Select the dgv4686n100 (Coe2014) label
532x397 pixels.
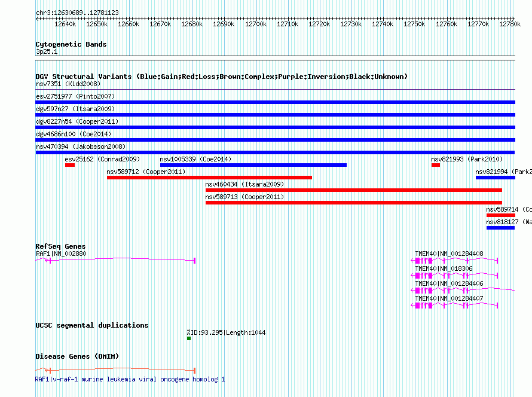click(74, 134)
